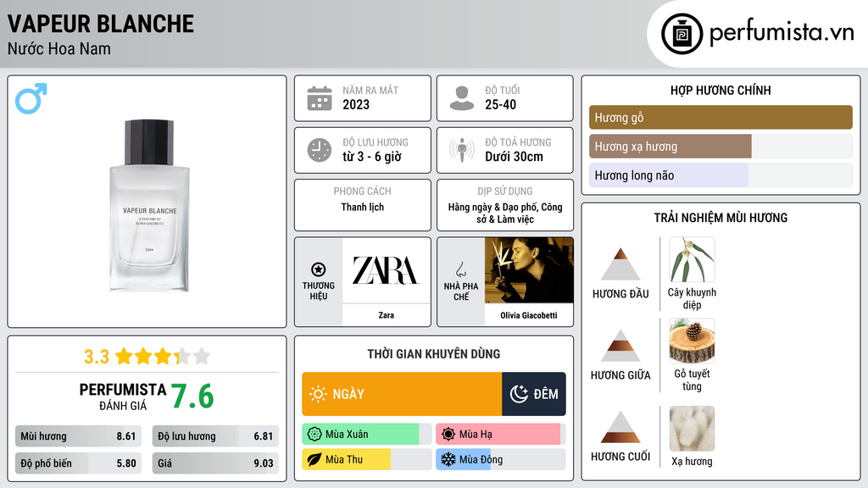
Task: Click the Cây khuynh diệp note image
Action: click(692, 259)
